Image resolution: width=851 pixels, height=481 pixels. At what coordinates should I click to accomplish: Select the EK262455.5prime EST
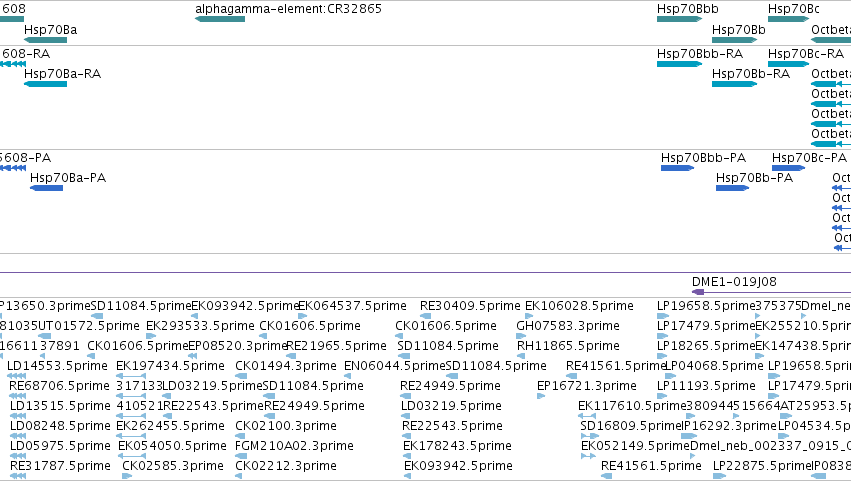point(131,436)
